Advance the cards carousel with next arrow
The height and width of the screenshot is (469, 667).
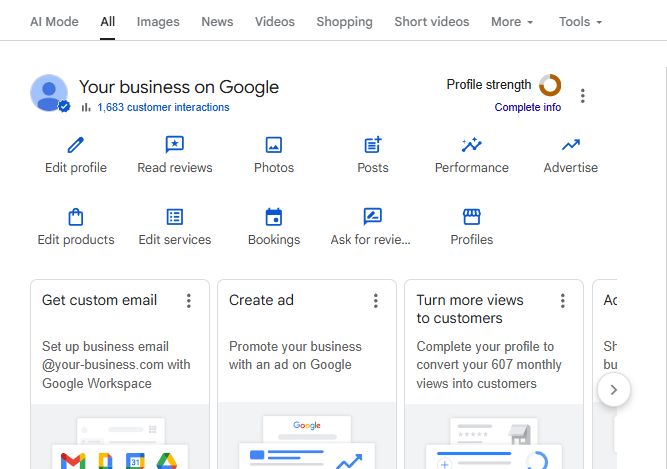click(613, 390)
